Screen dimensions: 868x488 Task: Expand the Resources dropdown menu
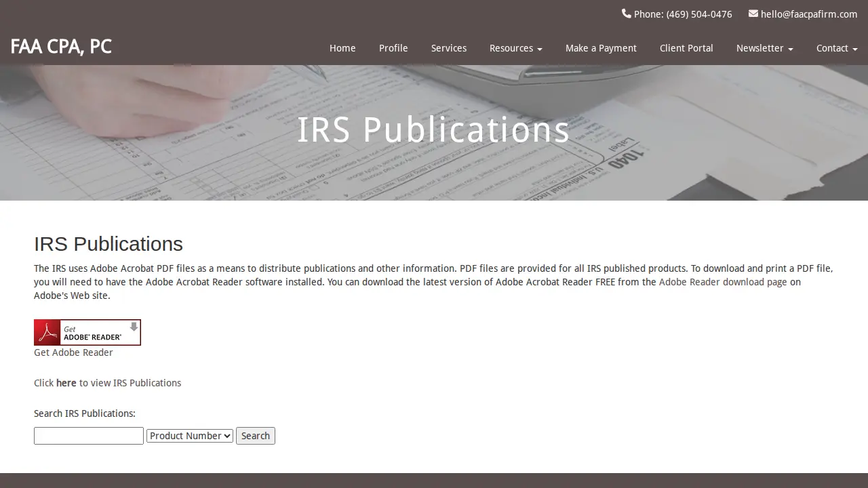coord(515,48)
